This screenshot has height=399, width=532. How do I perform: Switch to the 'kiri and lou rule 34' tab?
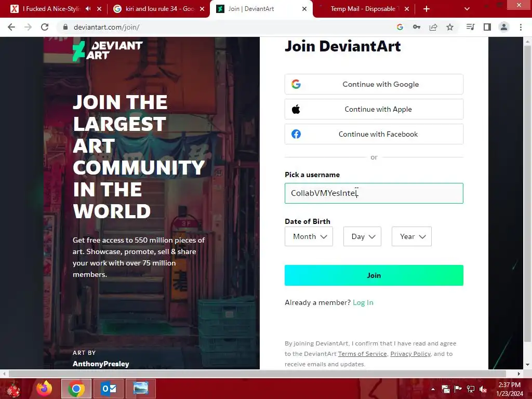154,9
